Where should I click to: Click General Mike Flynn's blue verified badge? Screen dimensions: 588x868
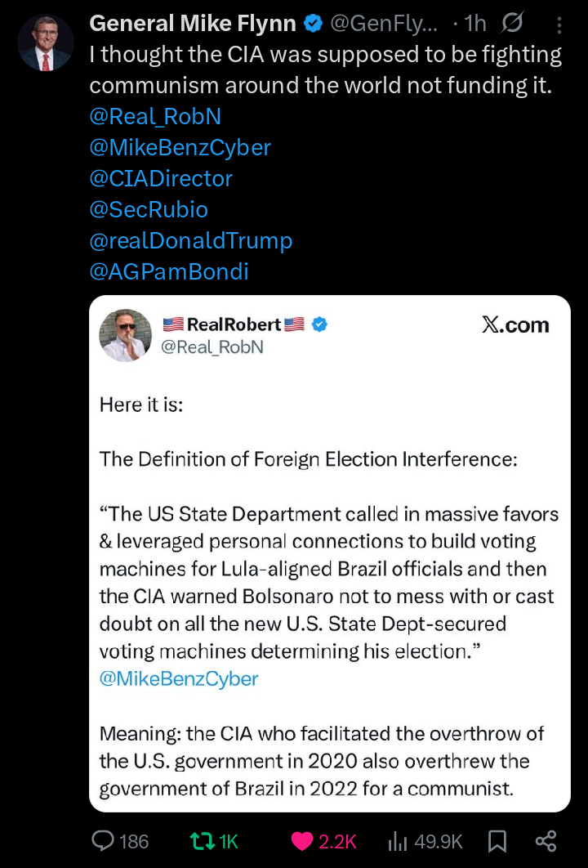click(313, 25)
